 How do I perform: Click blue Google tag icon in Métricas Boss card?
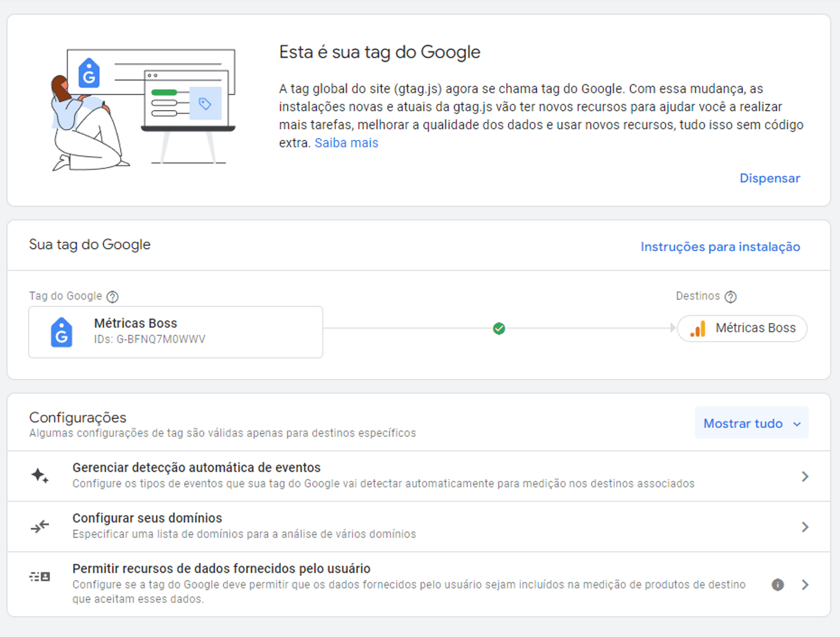click(x=61, y=332)
